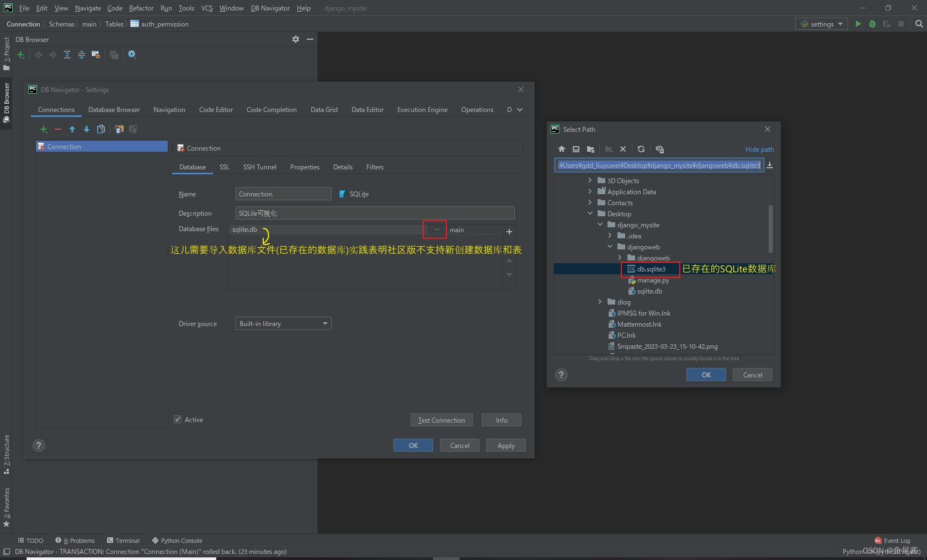Toggle show hidden files icon in Select Path
Viewport: 927px width, 560px height.
659,149
